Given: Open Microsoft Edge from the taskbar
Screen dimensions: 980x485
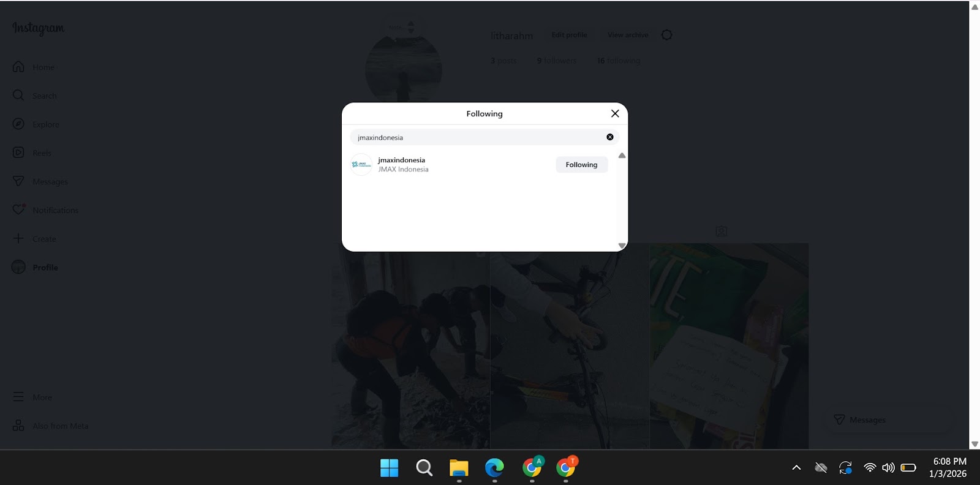Looking at the screenshot, I should pos(494,468).
